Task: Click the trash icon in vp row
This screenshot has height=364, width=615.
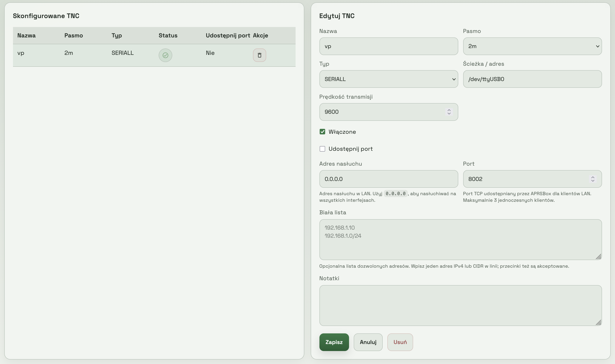Action: (259, 55)
